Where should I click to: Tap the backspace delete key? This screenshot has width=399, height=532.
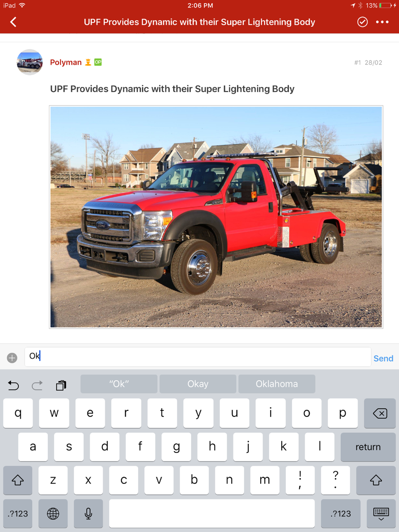pos(380,413)
